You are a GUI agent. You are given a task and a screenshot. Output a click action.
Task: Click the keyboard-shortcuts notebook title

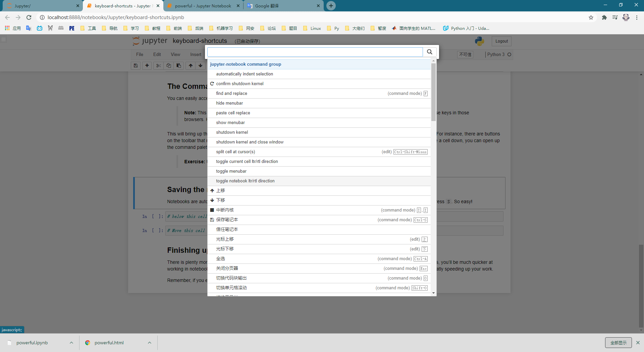click(x=200, y=41)
